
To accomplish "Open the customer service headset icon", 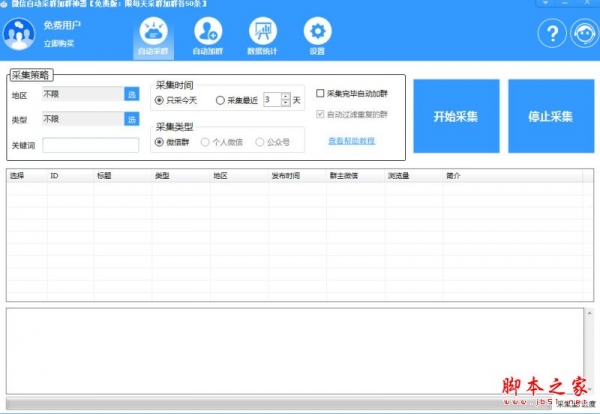I will pos(583,35).
